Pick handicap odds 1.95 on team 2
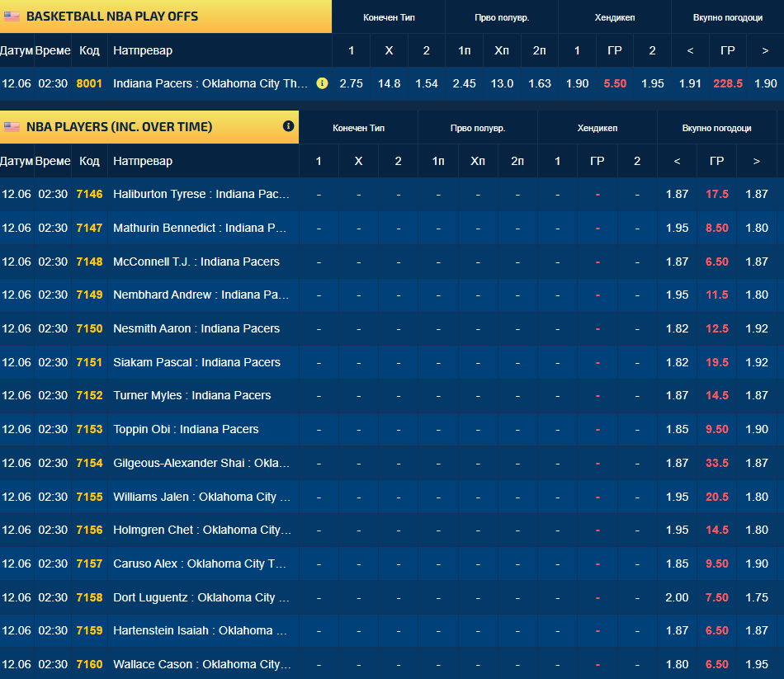 (x=653, y=83)
